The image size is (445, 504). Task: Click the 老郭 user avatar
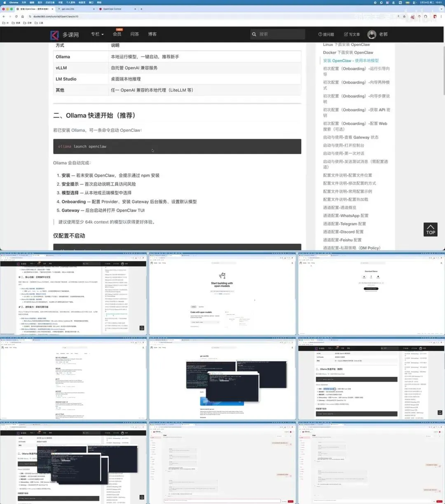pyautogui.click(x=372, y=34)
